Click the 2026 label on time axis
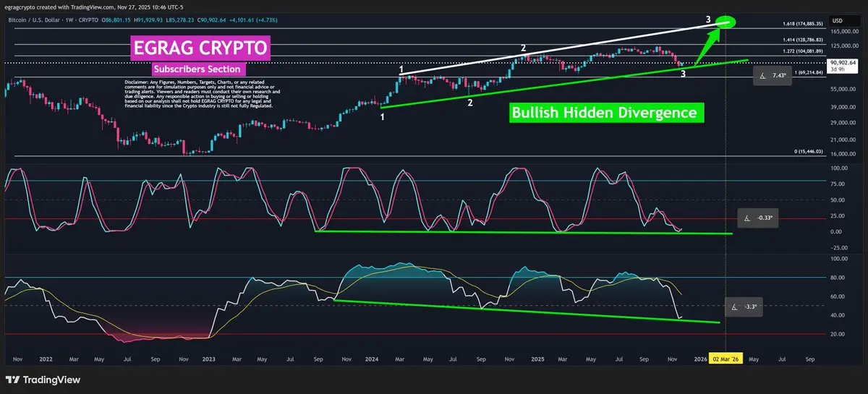 pyautogui.click(x=700, y=358)
